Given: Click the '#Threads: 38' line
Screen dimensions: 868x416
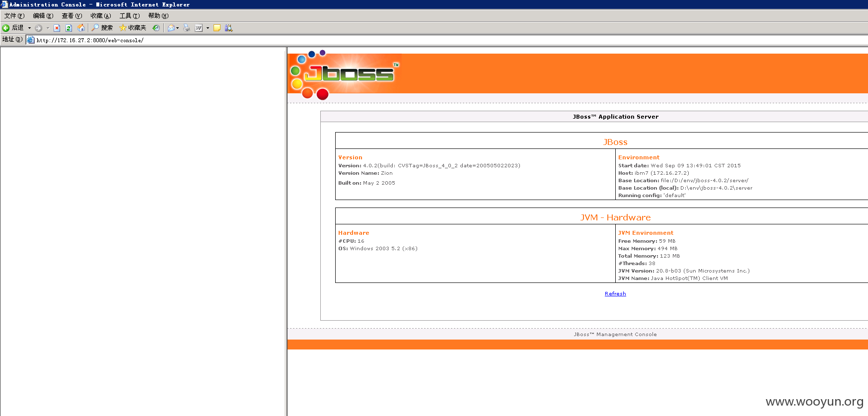Looking at the screenshot, I should (637, 264).
